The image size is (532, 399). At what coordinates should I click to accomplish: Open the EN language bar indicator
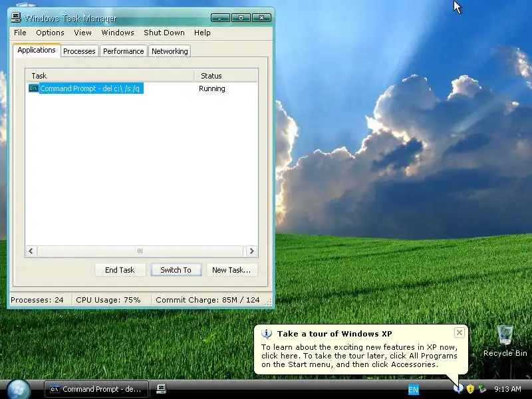(413, 390)
